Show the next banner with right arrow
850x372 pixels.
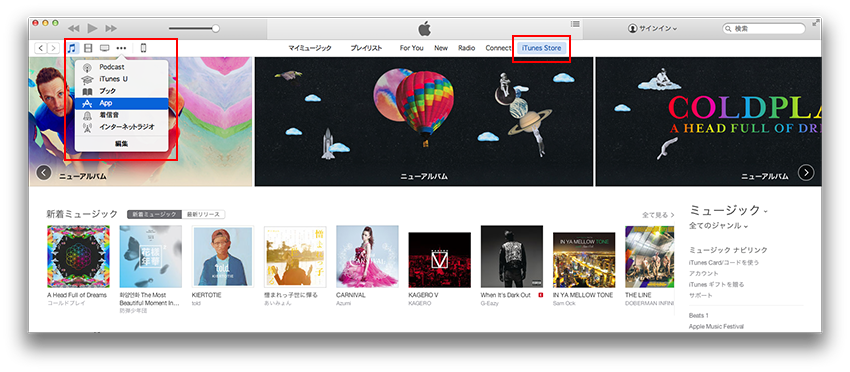coord(806,172)
